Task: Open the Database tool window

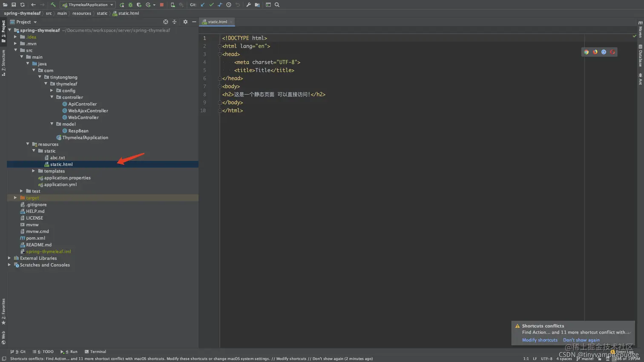Action: tap(640, 56)
